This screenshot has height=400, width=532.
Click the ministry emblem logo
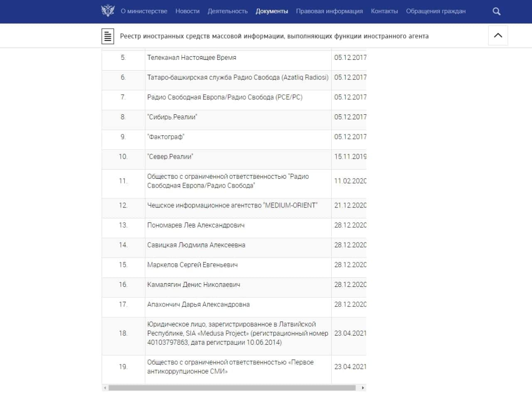[108, 11]
